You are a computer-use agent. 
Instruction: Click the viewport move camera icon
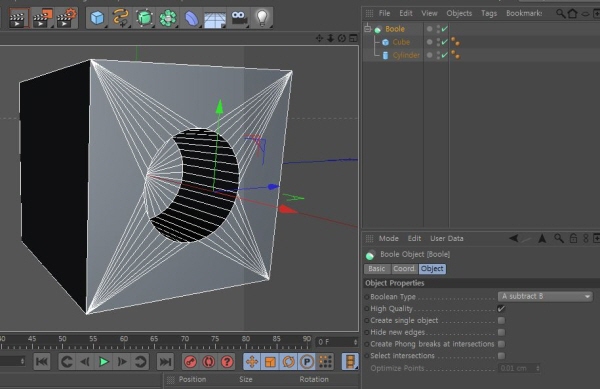pyautogui.click(x=319, y=38)
